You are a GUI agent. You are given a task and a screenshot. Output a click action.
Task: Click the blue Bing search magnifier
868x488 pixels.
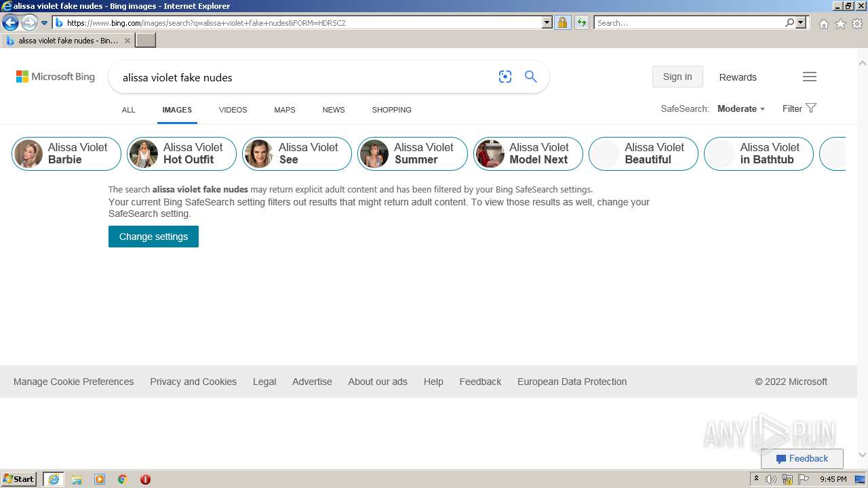[531, 77]
